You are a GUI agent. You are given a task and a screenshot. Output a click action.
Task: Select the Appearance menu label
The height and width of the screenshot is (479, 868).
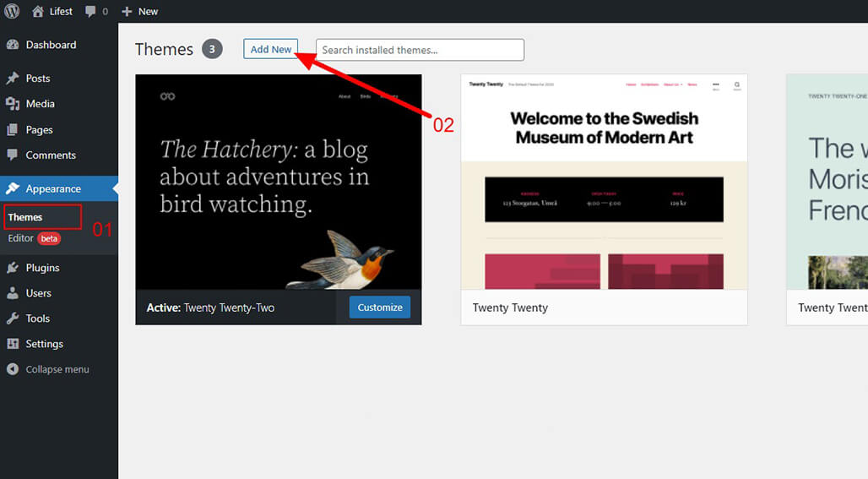(53, 188)
